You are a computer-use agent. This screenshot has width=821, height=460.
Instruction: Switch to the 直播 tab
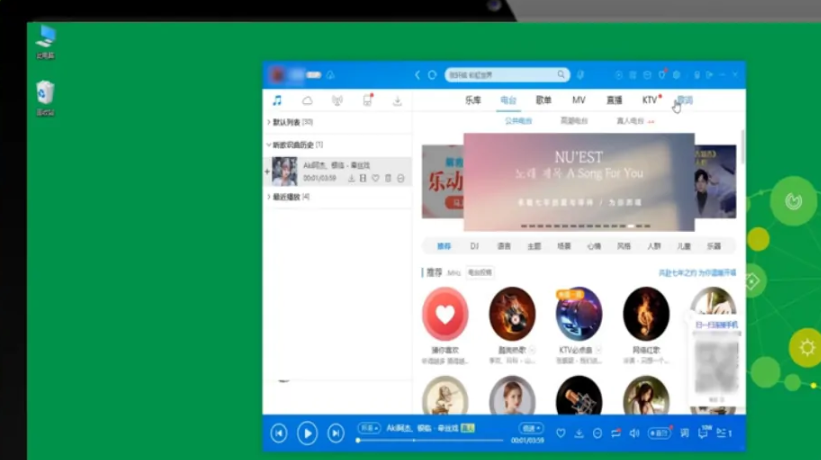614,100
